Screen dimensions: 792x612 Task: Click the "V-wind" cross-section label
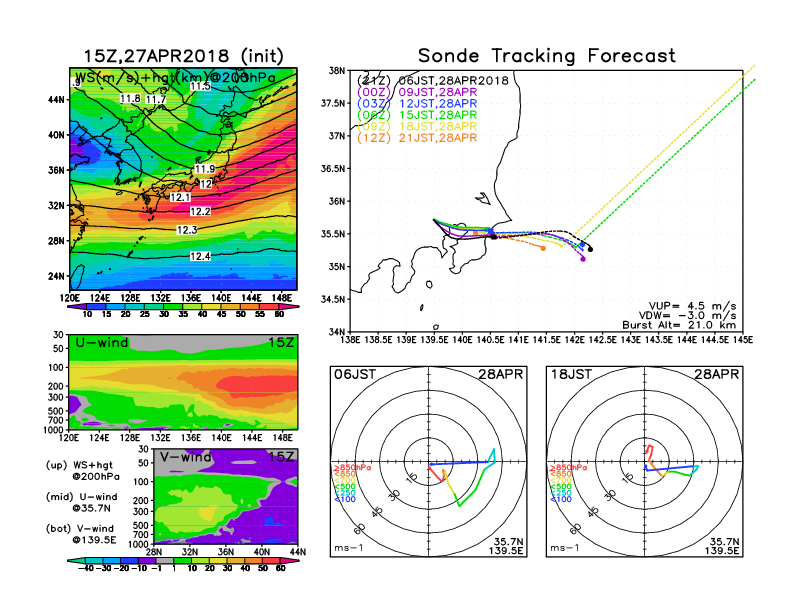coord(185,457)
